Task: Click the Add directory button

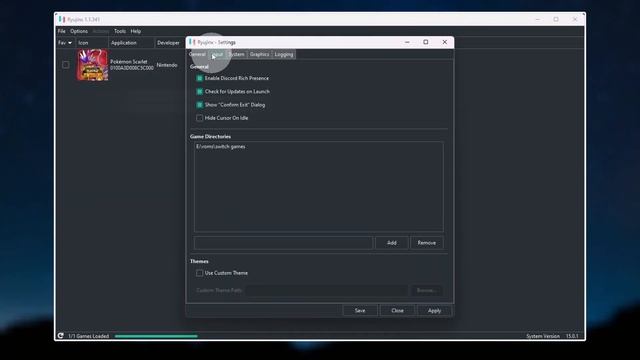Action: pyautogui.click(x=391, y=243)
